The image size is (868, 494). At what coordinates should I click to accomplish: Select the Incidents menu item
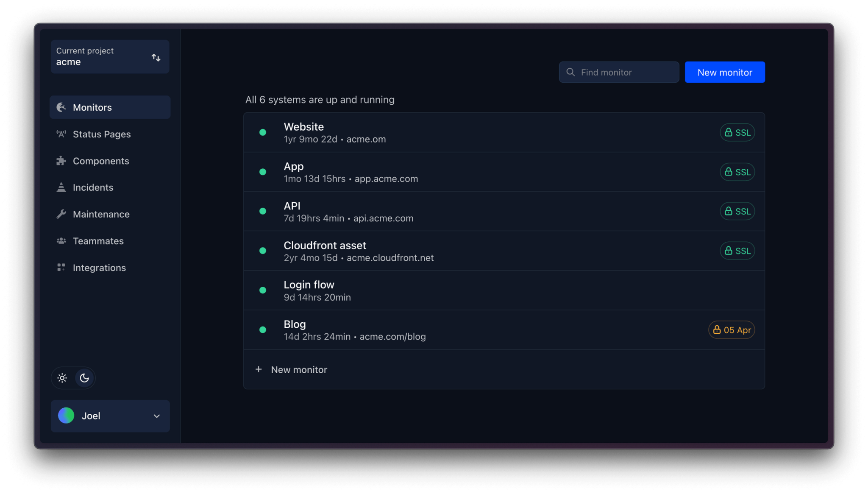93,187
